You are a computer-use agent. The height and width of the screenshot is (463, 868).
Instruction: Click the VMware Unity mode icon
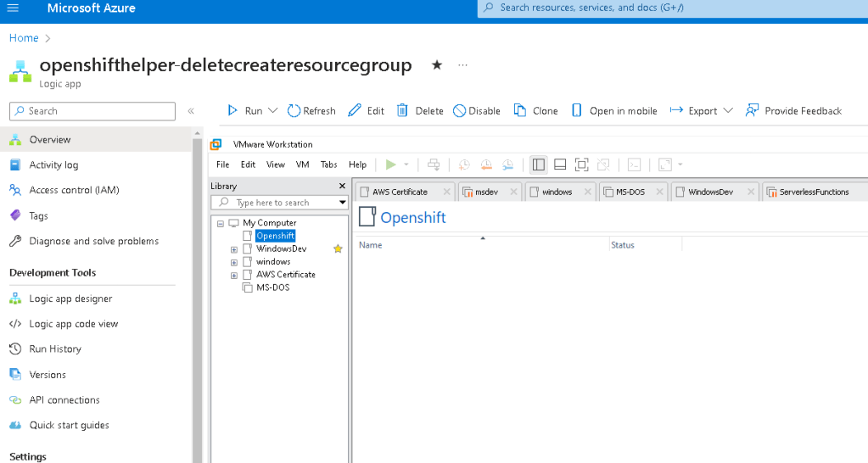(x=603, y=165)
